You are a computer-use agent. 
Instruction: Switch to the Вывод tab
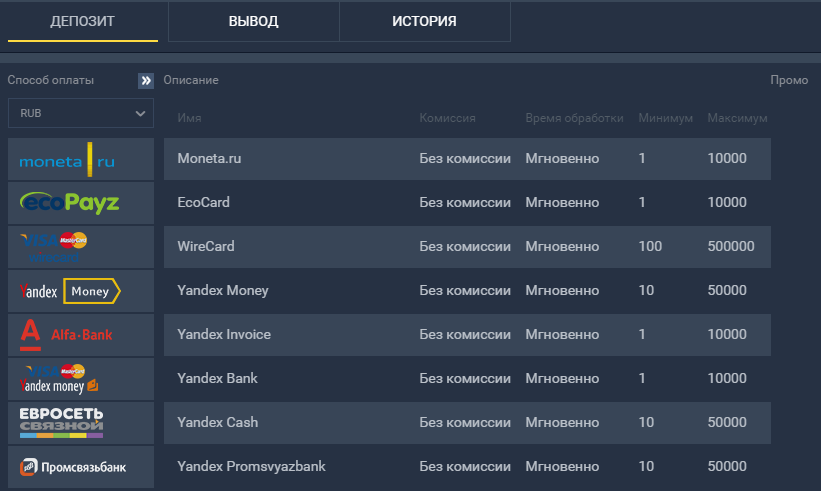(x=253, y=21)
